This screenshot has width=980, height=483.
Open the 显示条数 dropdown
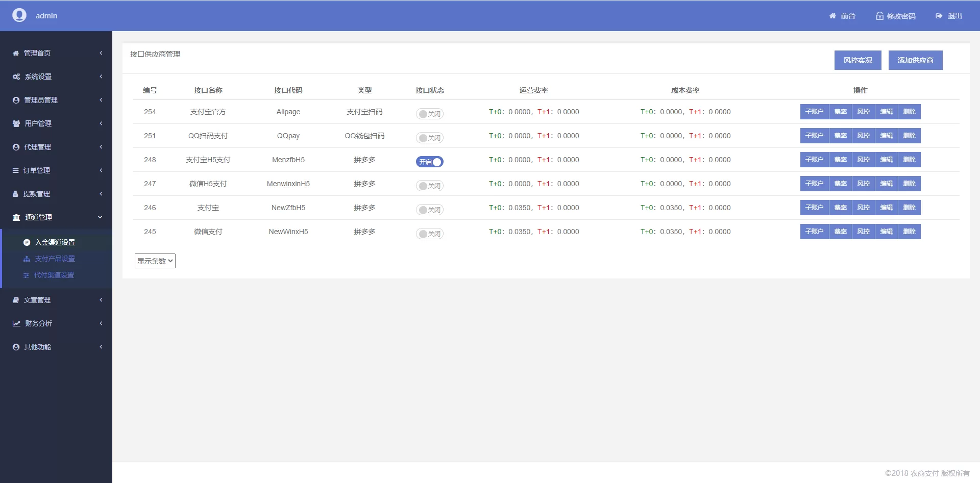click(x=155, y=261)
